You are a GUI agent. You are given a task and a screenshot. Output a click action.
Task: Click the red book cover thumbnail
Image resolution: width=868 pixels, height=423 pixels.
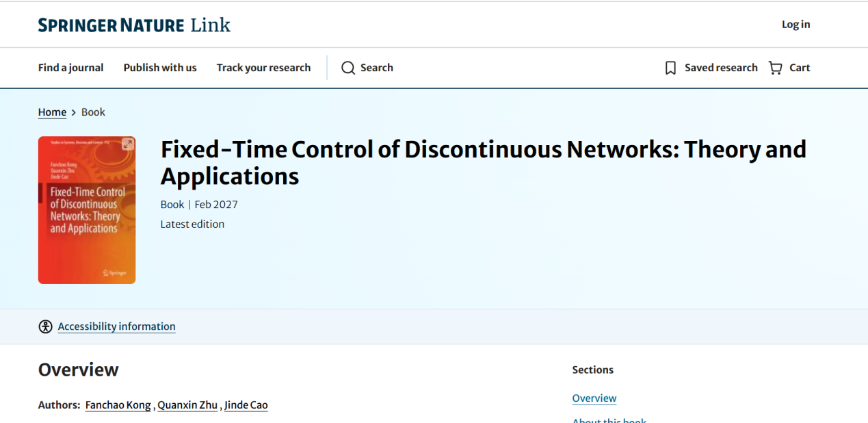87,210
